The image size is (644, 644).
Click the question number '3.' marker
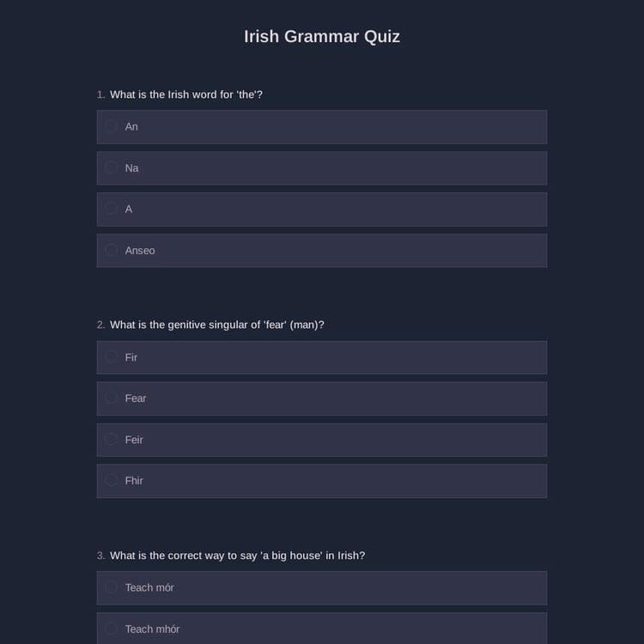tap(101, 556)
